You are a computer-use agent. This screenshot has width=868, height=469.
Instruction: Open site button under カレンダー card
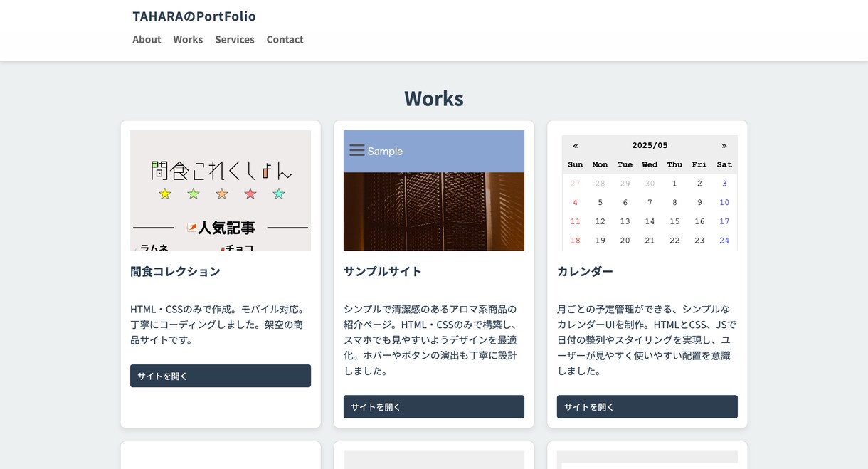(x=647, y=406)
